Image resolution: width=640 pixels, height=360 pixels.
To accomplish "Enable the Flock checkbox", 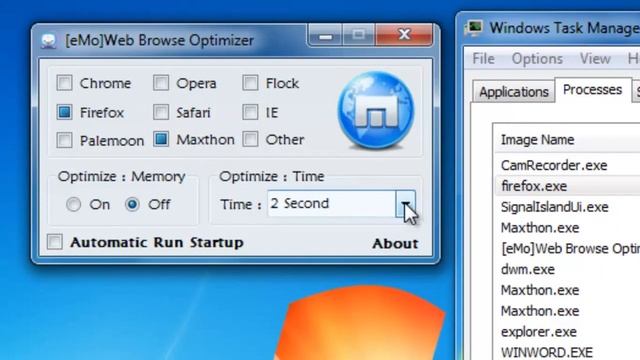I will point(250,83).
